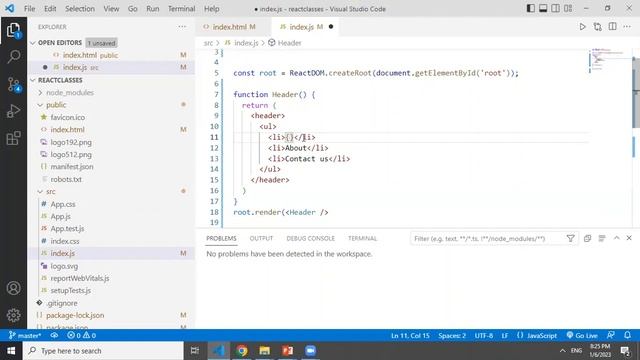Open the Edit menu
The height and width of the screenshot is (360, 640).
[x=50, y=9]
